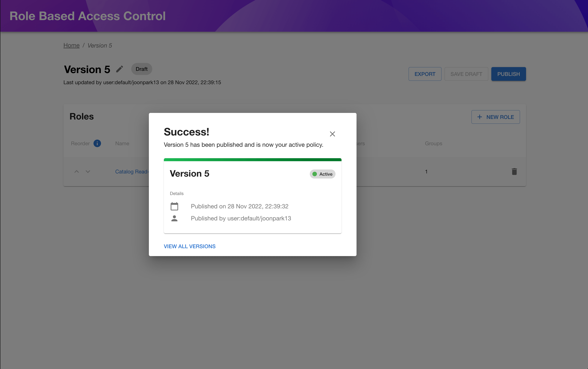Click VIEW ALL VERSIONS link

point(190,246)
